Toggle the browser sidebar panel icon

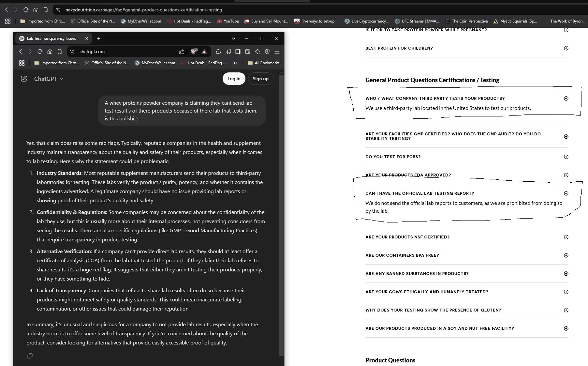click(x=238, y=52)
